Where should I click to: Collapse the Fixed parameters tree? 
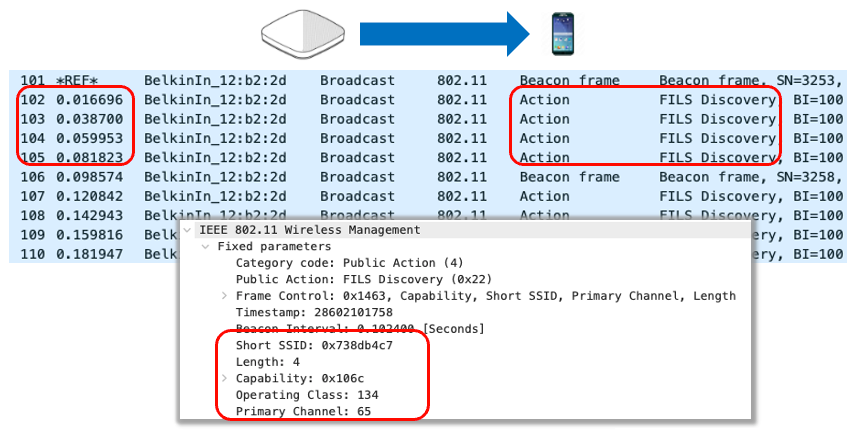206,246
